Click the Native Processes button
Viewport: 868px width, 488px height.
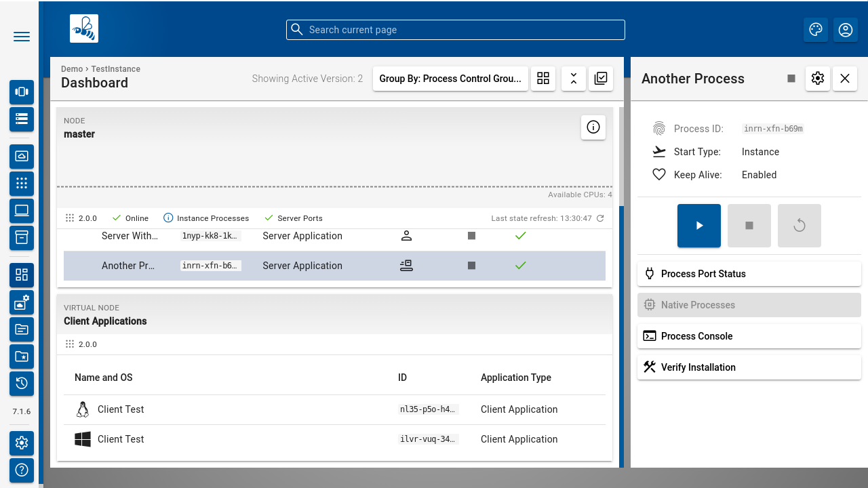point(749,305)
